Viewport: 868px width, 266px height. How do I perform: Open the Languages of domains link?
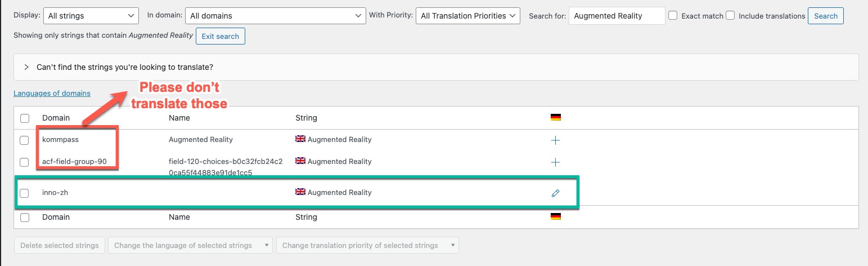[52, 94]
